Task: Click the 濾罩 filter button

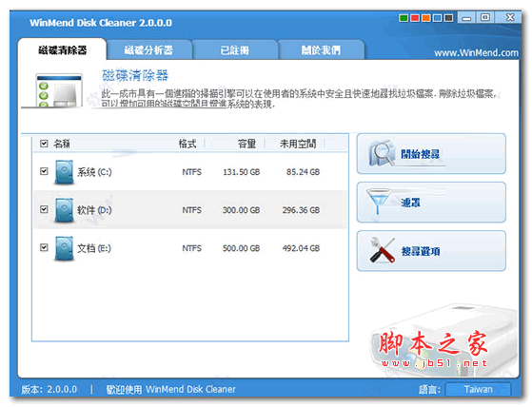Action: (x=431, y=203)
